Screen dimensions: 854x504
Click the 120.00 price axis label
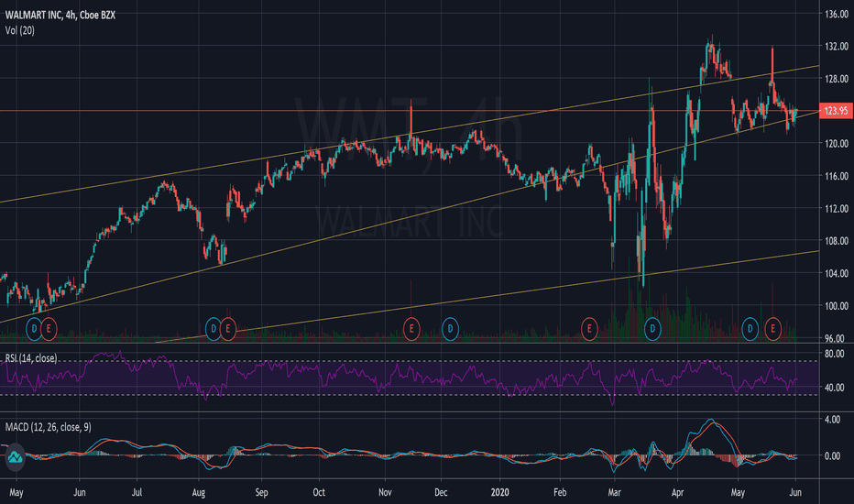(836, 144)
